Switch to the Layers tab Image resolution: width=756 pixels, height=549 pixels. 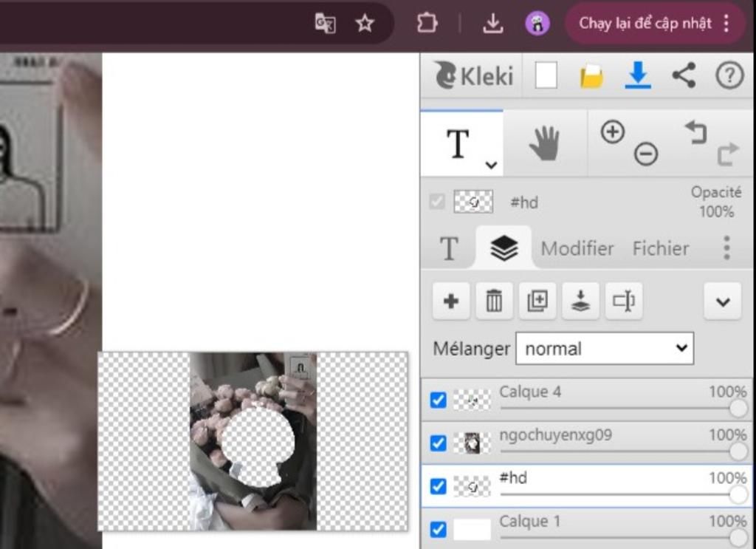[504, 248]
